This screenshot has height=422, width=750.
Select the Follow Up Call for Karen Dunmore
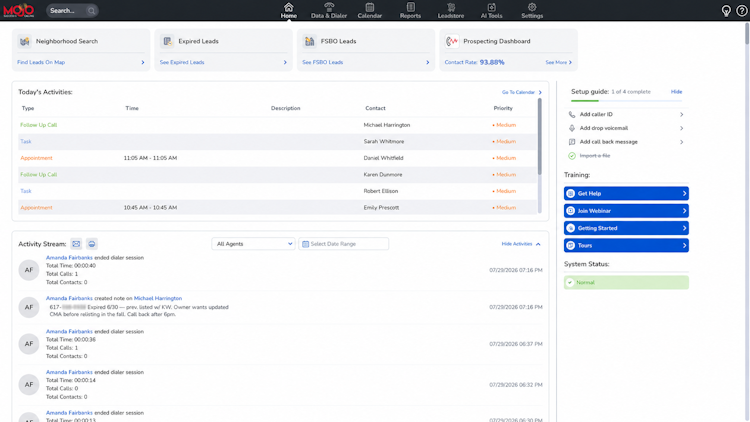[277, 175]
